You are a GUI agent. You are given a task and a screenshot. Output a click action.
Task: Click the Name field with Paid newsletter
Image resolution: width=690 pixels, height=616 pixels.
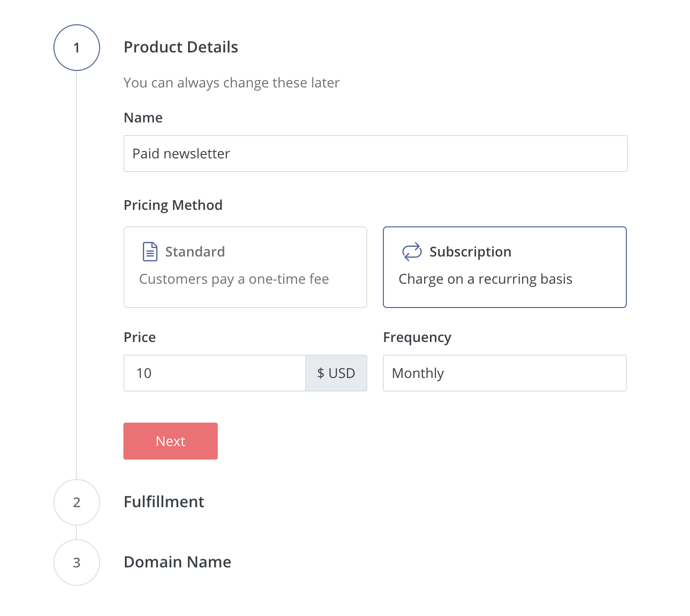[x=375, y=154]
